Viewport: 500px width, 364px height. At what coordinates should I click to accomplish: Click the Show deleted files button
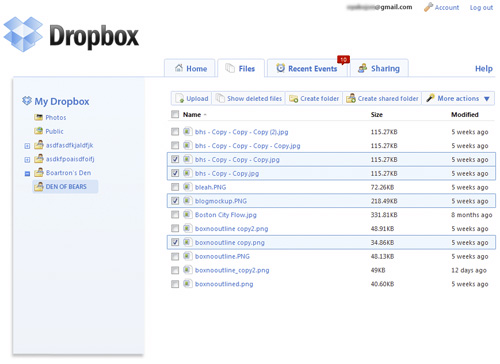click(248, 98)
